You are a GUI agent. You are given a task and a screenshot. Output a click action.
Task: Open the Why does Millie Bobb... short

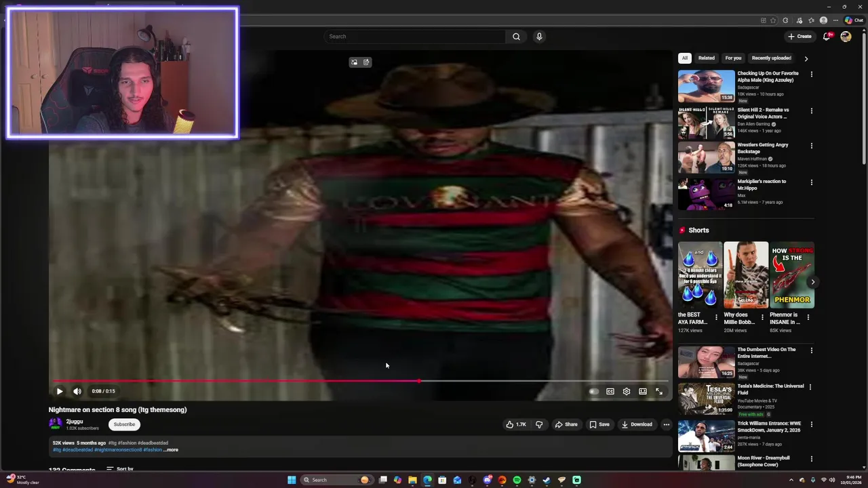click(x=746, y=274)
